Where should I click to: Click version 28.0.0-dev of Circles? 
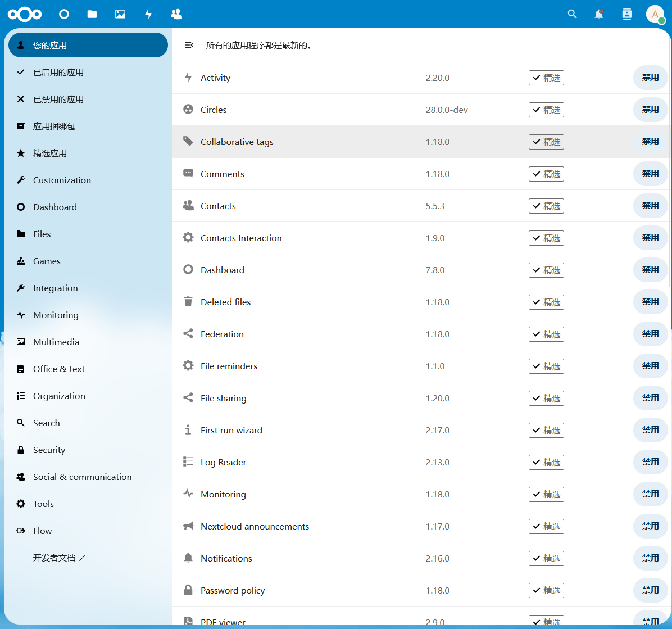pyautogui.click(x=447, y=110)
